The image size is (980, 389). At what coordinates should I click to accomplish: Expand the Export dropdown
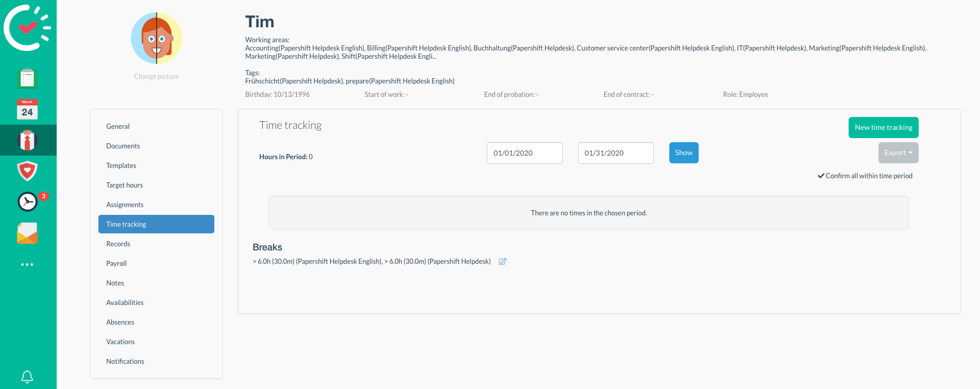coord(898,153)
